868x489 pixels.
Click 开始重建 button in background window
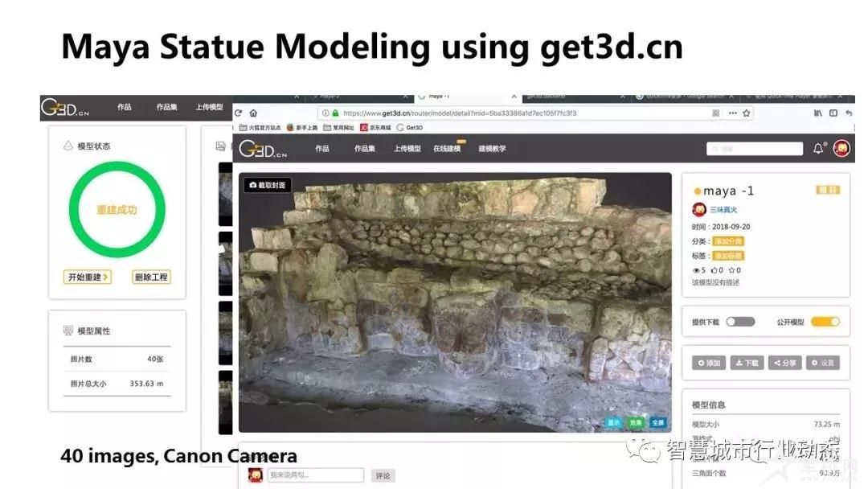[x=88, y=277]
